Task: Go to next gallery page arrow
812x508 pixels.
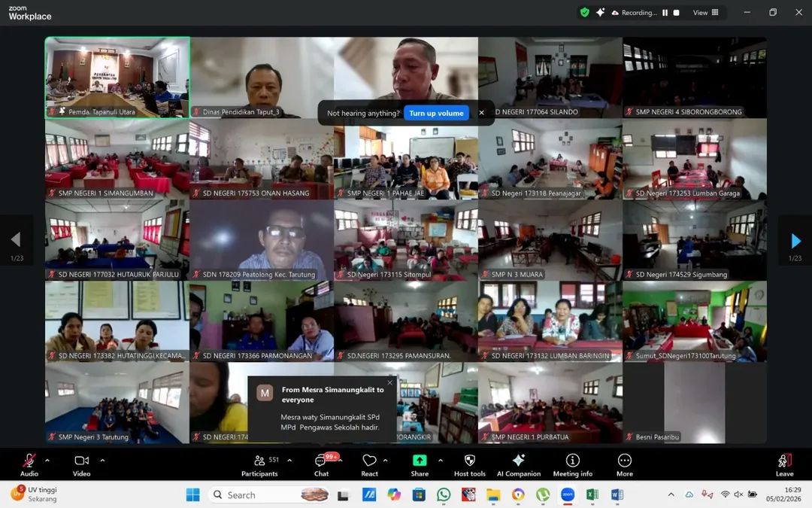Action: 795,241
